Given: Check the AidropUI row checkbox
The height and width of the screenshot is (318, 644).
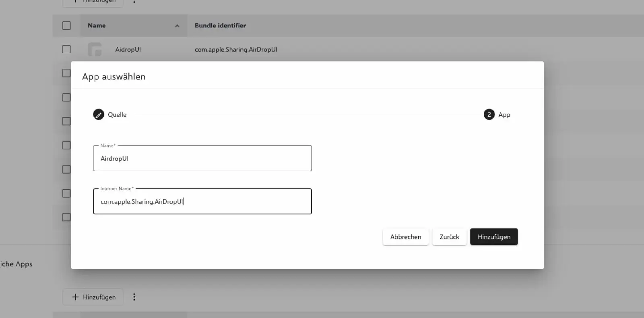Looking at the screenshot, I should (x=66, y=49).
